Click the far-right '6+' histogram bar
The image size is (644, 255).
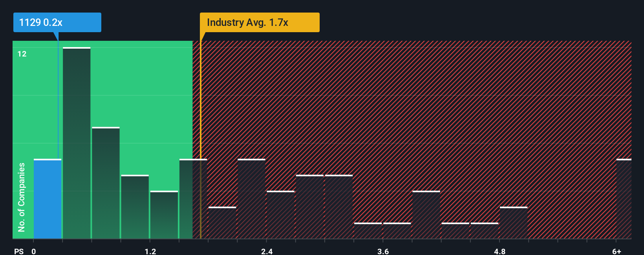click(624, 199)
